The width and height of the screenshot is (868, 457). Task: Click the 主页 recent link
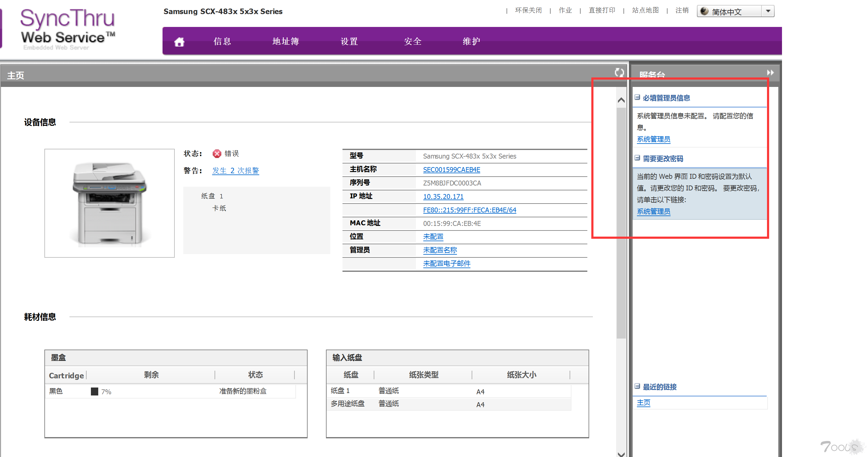643,403
